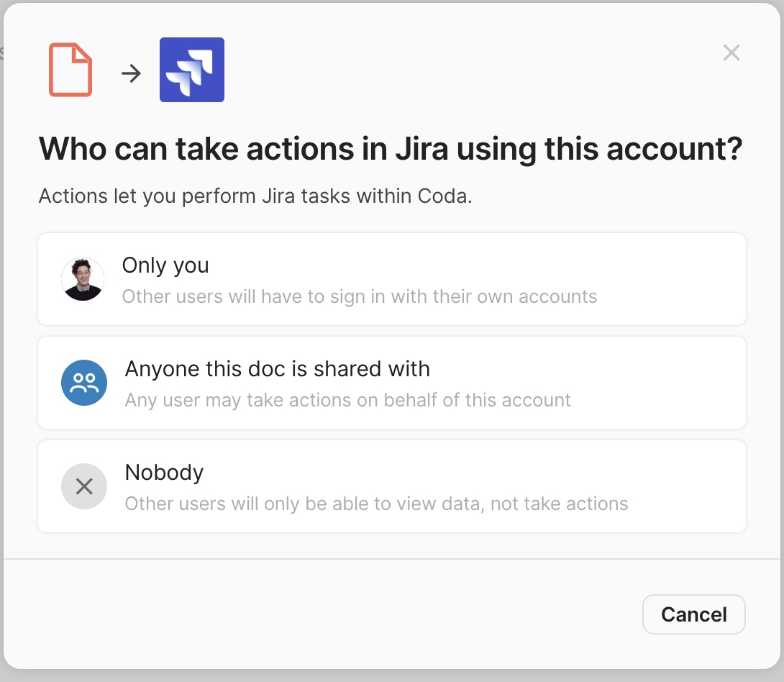Select the "Nobody" option label
The image size is (784, 682).
(x=164, y=473)
